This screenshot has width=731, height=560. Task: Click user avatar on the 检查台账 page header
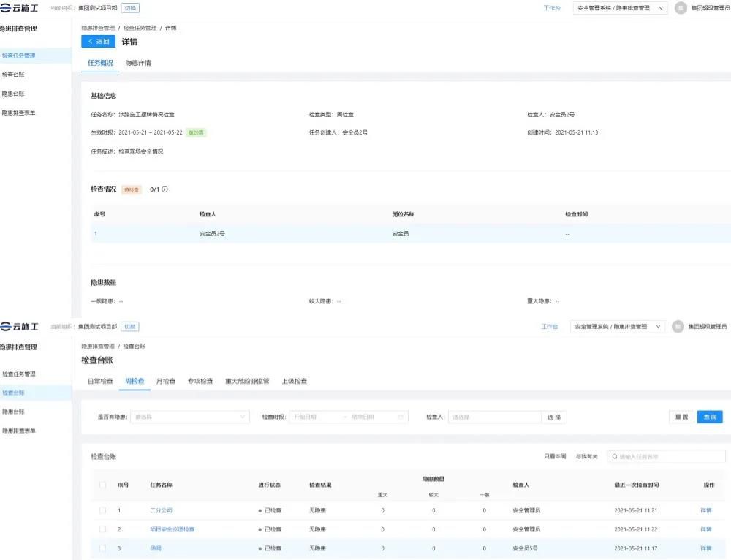pos(678,327)
